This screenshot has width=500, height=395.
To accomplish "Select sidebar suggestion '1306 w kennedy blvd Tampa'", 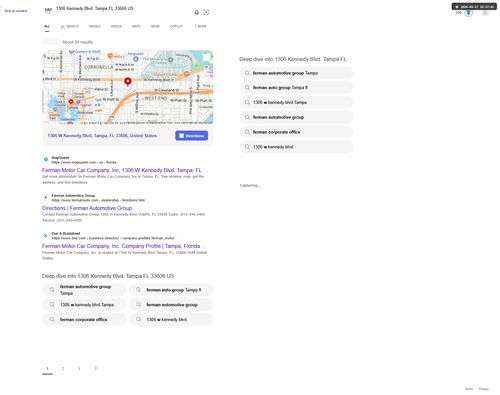I will point(296,102).
